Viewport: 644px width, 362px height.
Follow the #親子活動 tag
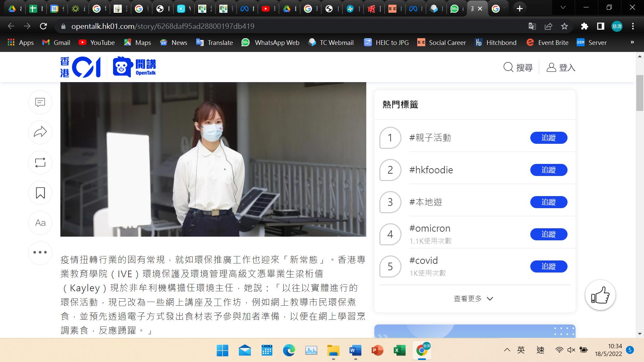coord(548,138)
